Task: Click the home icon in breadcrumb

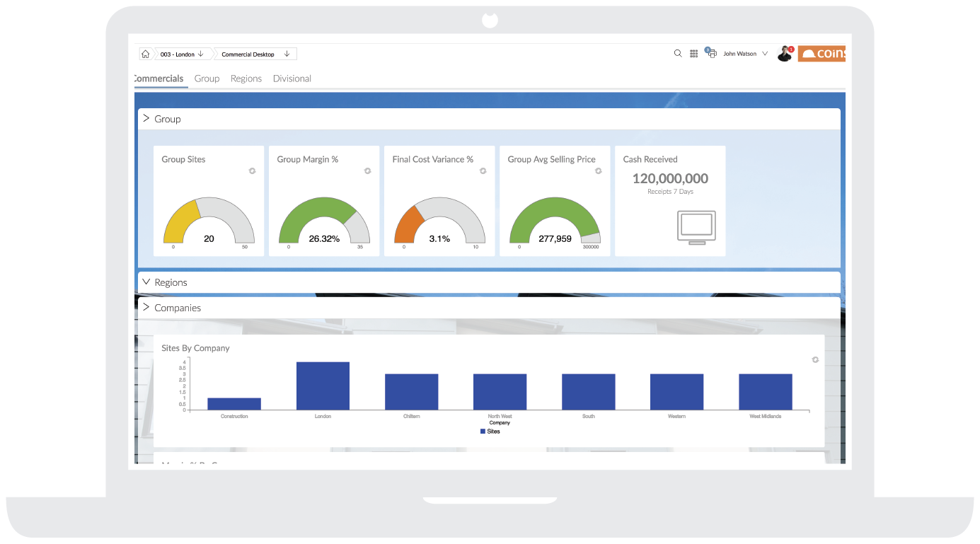Action: coord(145,54)
